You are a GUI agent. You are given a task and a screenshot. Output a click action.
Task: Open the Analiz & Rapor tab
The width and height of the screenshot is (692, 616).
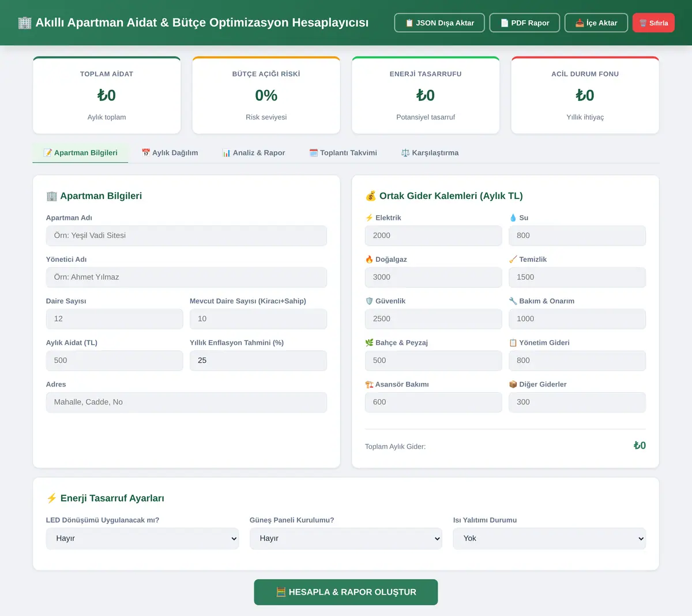[254, 153]
